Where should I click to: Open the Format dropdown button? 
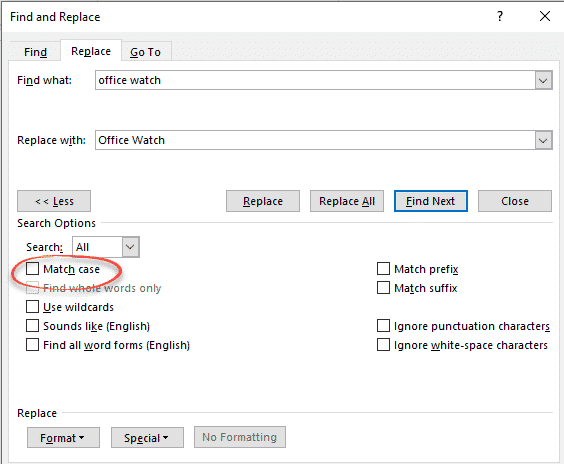click(63, 438)
